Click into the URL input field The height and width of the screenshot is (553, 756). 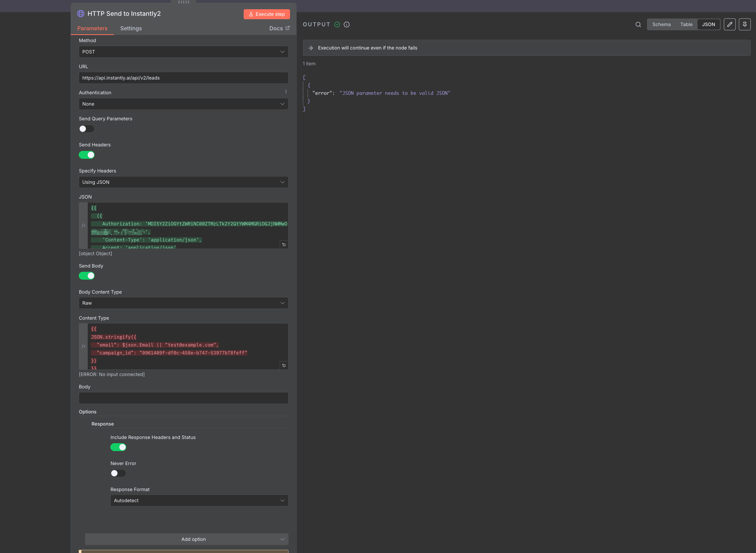(184, 78)
